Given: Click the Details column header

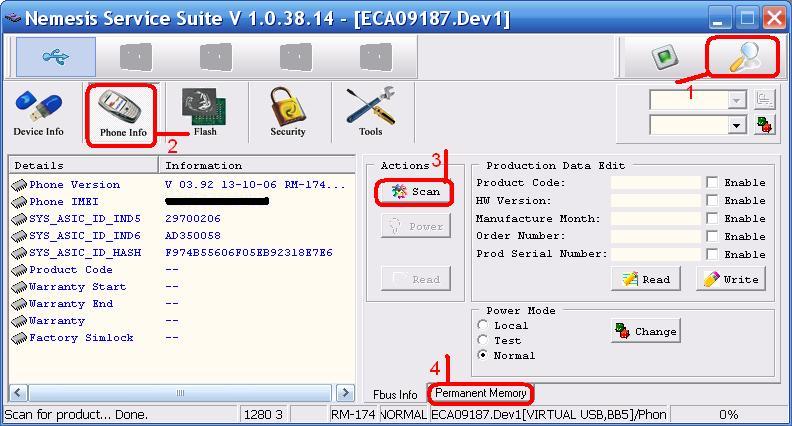Looking at the screenshot, I should 83,165.
